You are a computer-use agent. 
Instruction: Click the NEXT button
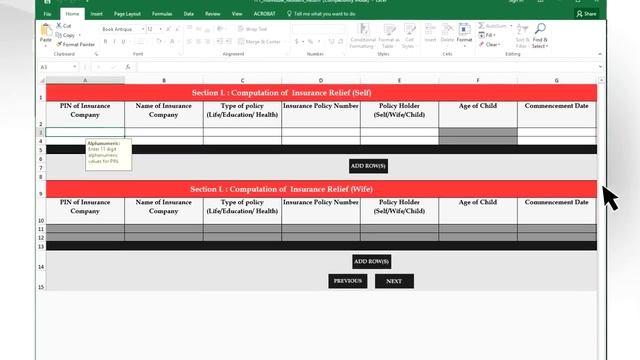tap(394, 281)
